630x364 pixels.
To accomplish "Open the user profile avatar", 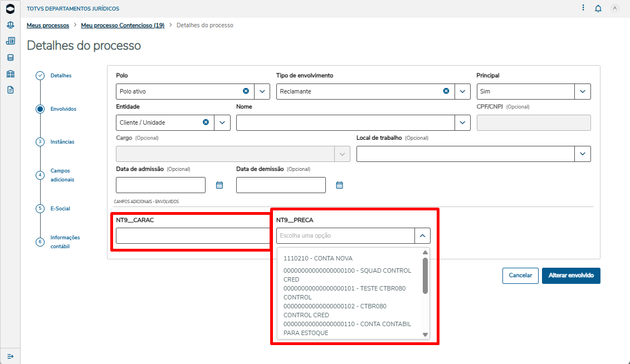I will [615, 8].
